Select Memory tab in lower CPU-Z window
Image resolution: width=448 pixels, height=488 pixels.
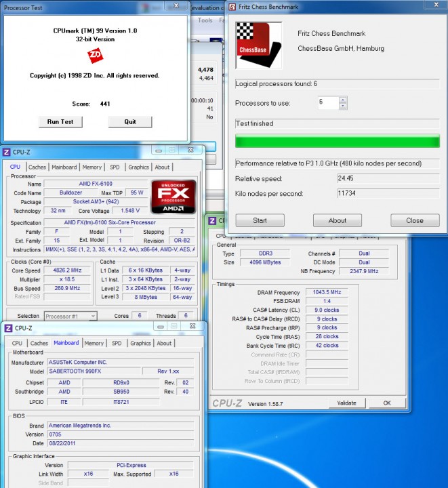click(94, 343)
